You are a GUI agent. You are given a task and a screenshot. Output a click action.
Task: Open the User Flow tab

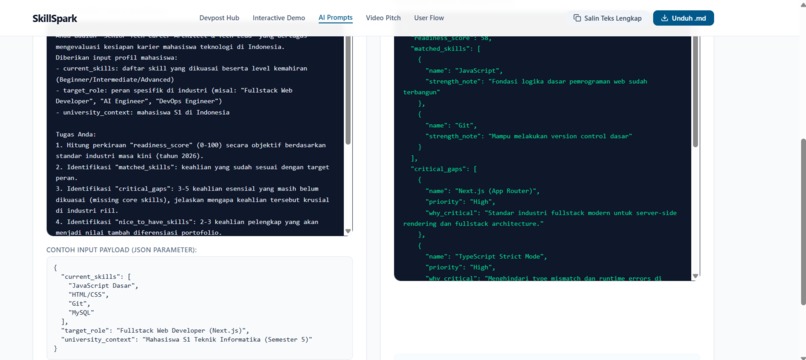point(429,18)
